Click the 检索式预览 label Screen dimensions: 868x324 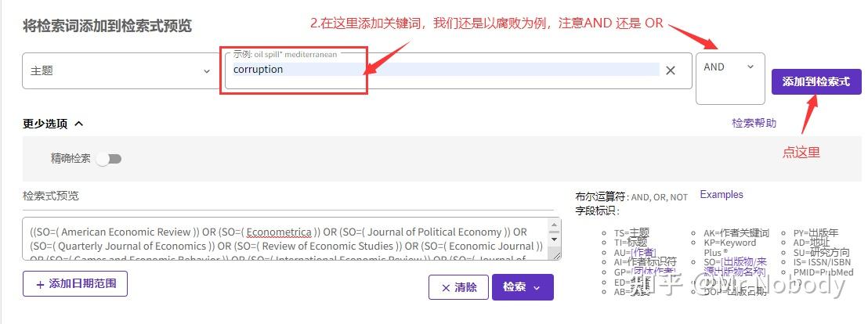50,196
